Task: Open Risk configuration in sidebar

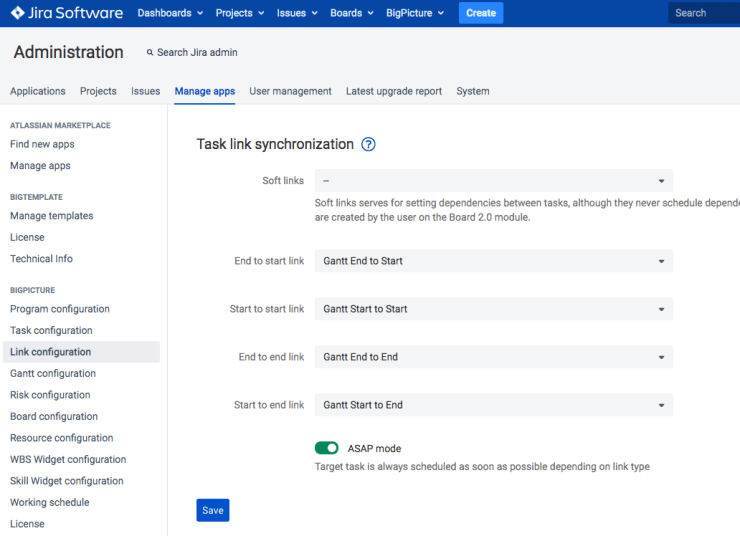Action: click(51, 395)
